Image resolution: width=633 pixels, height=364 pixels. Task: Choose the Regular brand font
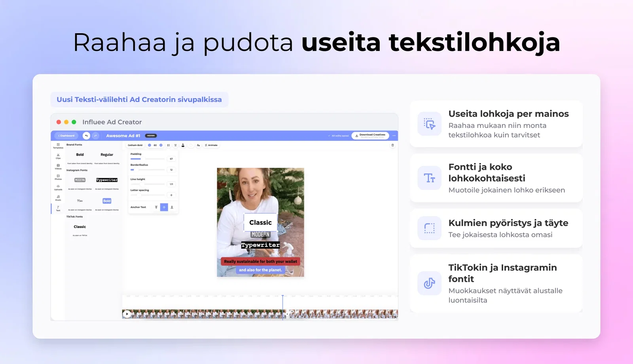click(x=107, y=155)
